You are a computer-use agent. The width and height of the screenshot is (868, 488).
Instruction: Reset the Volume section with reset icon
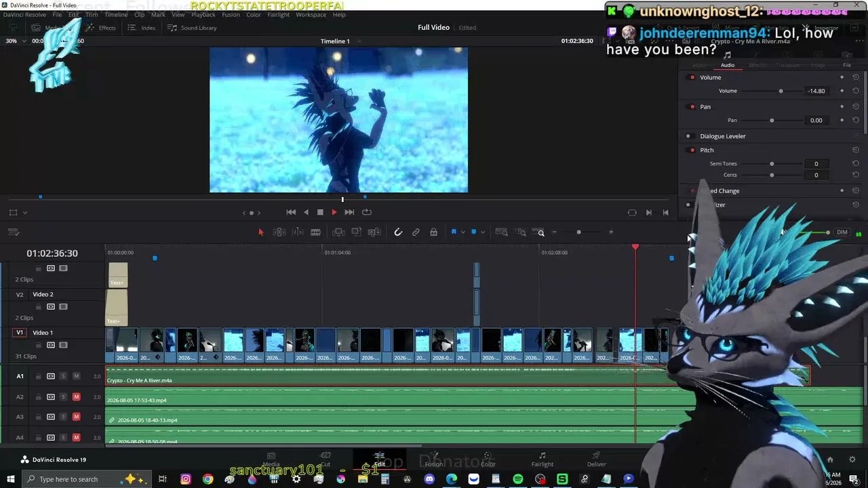(x=856, y=77)
